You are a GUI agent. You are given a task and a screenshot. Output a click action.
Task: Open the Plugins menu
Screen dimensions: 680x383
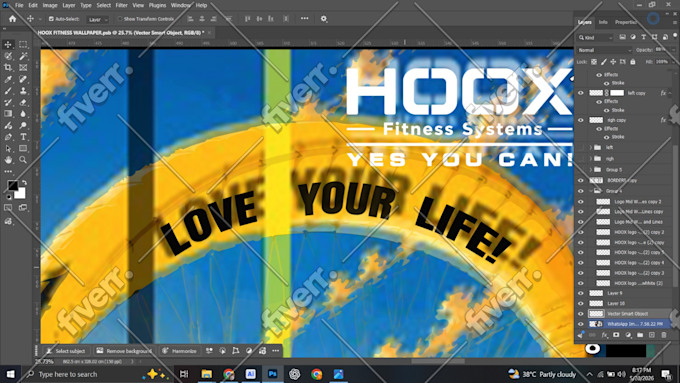157,5
